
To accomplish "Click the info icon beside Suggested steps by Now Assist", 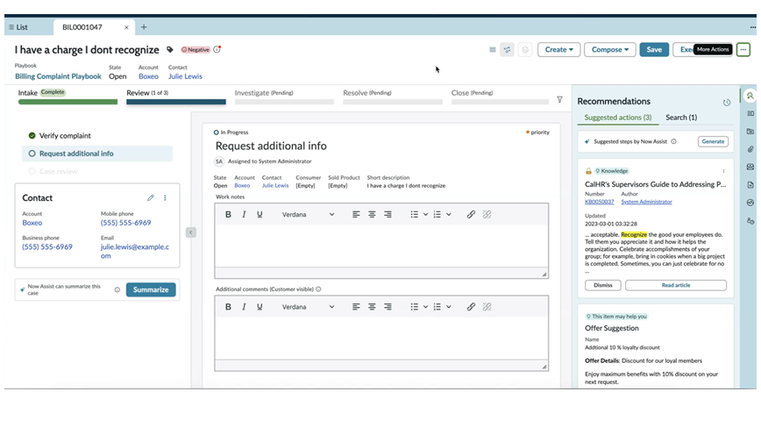I will (x=674, y=141).
